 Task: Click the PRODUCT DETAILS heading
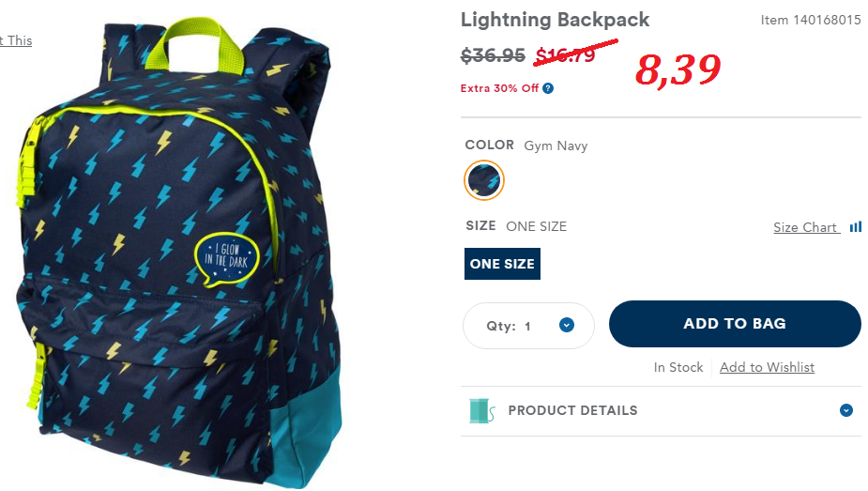(572, 411)
